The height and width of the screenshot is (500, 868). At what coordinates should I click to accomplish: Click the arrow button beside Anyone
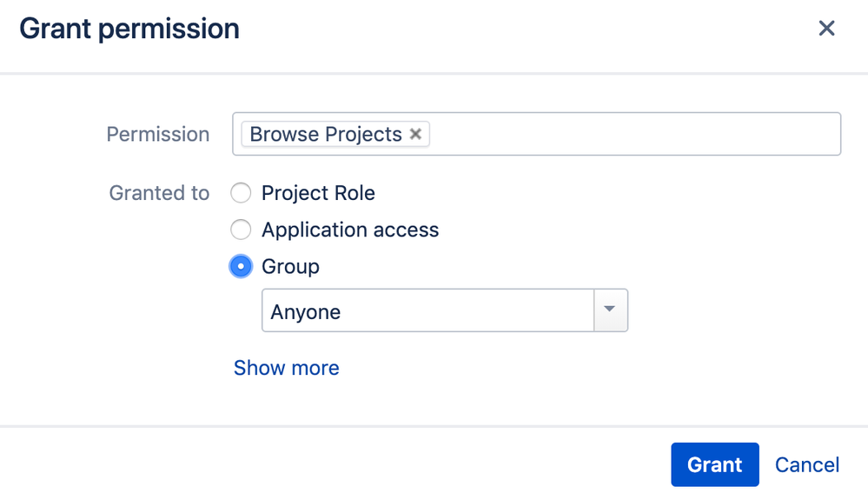610,310
